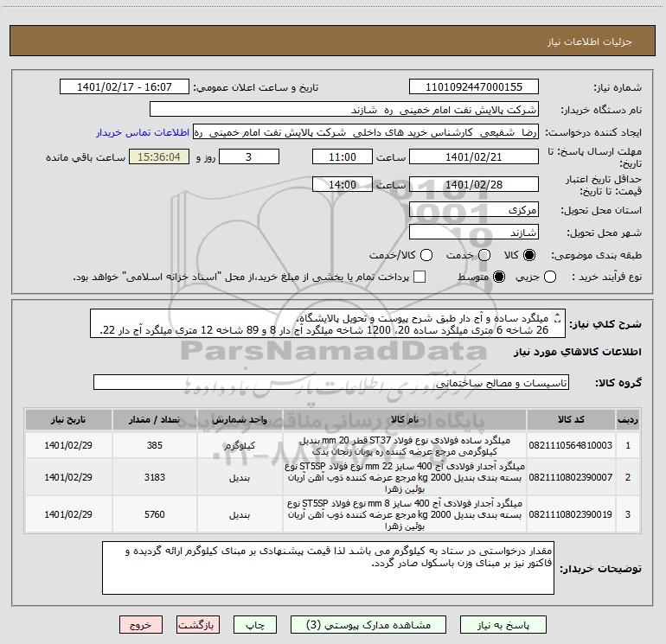Image resolution: width=666 pixels, height=644 pixels.
Task: Exit using the 'خروج' button
Action: (138, 625)
